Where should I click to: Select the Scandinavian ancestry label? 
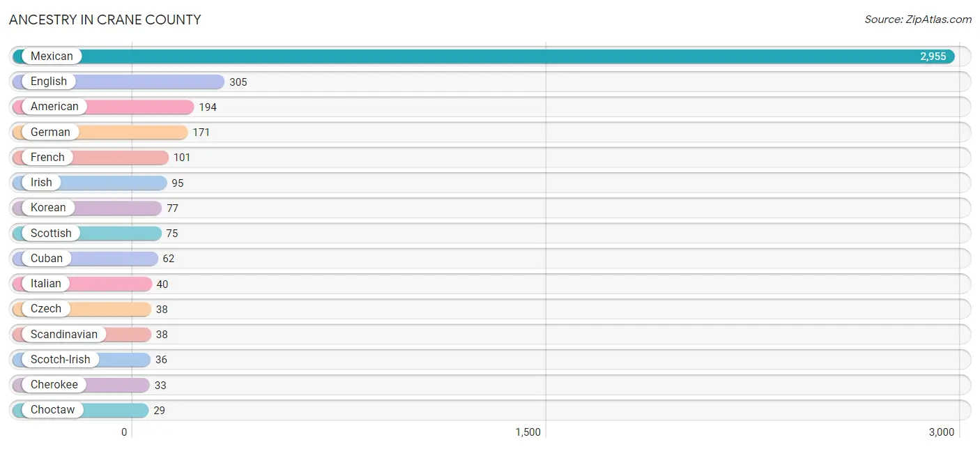tap(64, 334)
